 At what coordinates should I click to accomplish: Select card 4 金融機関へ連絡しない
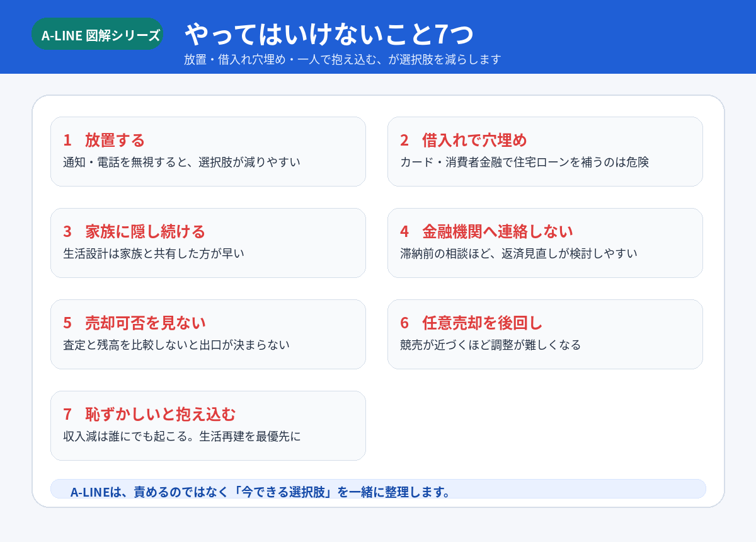(545, 243)
